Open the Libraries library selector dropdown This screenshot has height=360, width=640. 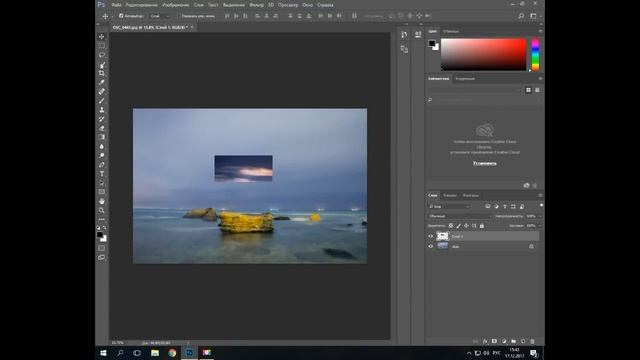click(x=475, y=90)
